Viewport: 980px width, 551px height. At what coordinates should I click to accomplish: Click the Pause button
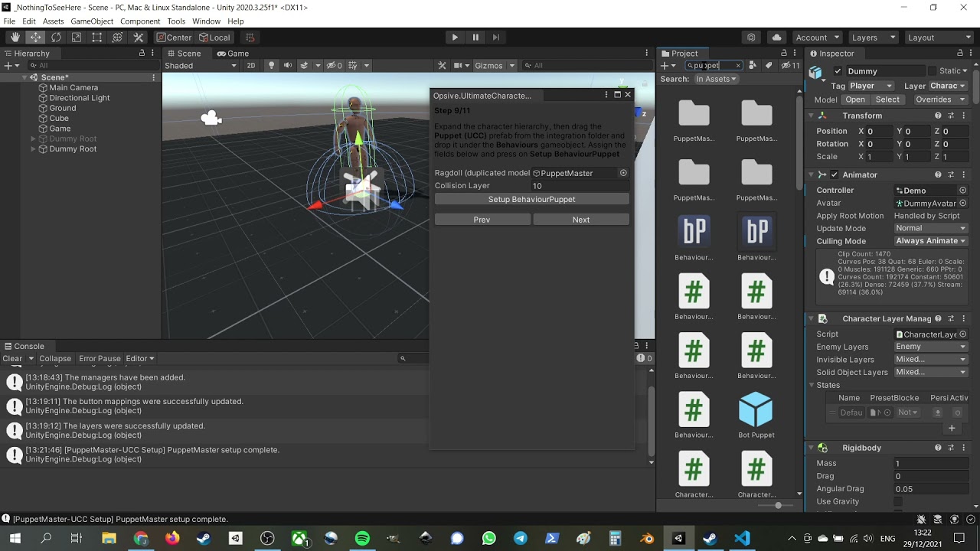(x=475, y=37)
